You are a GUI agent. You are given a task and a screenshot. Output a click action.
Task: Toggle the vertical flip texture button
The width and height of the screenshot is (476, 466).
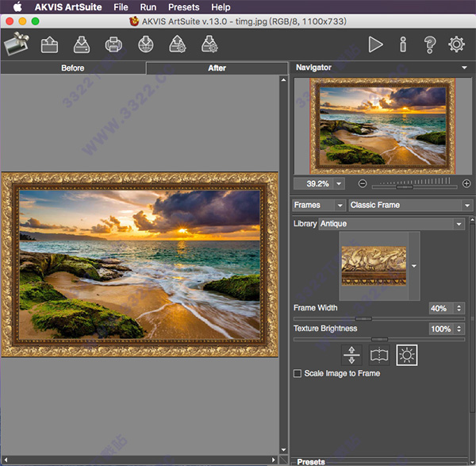coord(351,355)
